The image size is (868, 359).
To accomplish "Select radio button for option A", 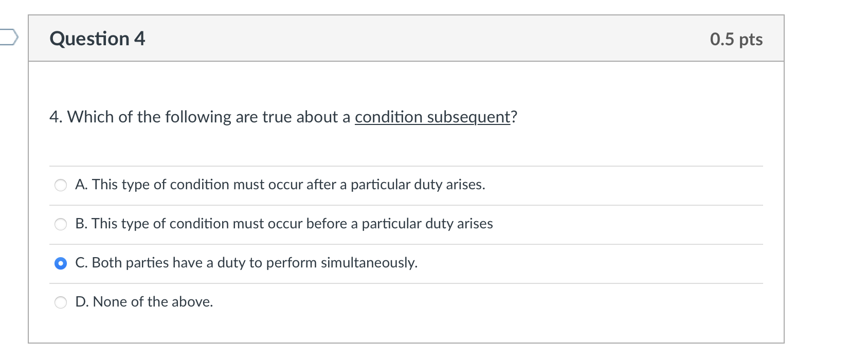I will click(x=61, y=185).
